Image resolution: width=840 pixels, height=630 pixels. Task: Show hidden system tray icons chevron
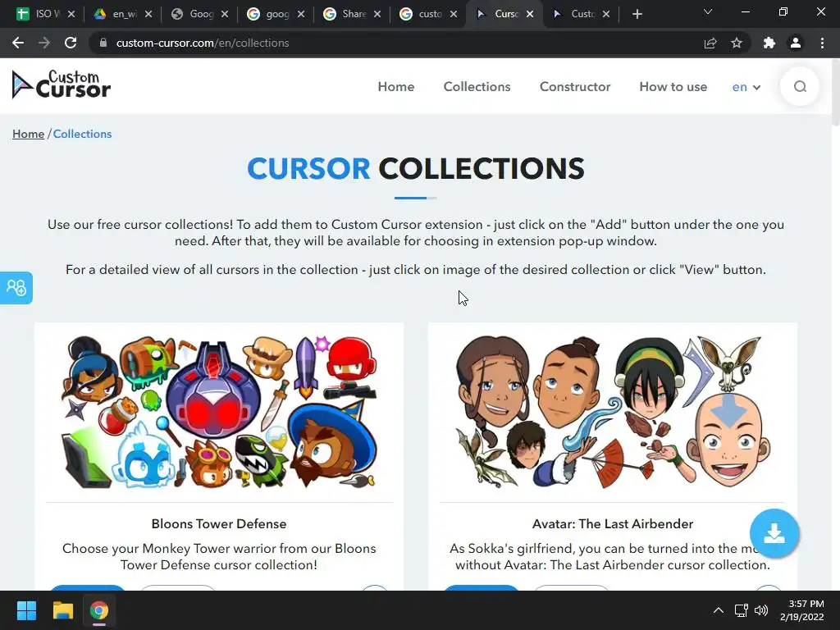click(719, 610)
